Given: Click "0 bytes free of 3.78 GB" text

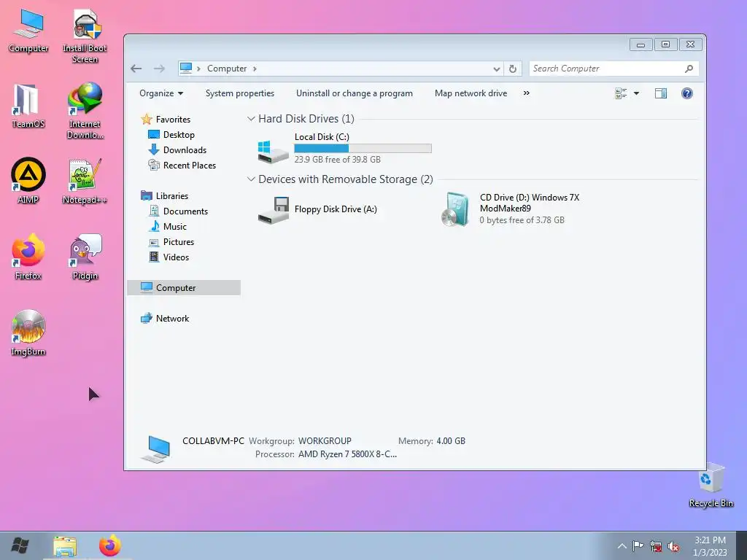Looking at the screenshot, I should coord(522,220).
